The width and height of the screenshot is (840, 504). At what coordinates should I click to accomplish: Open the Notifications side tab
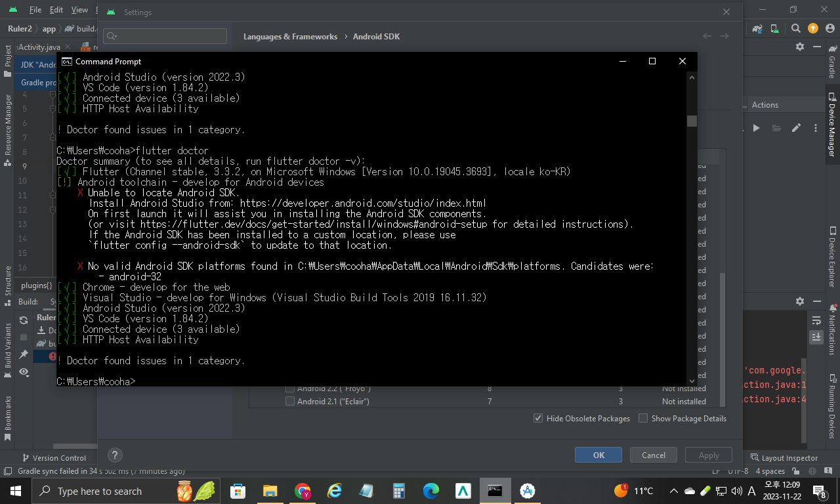point(832,330)
